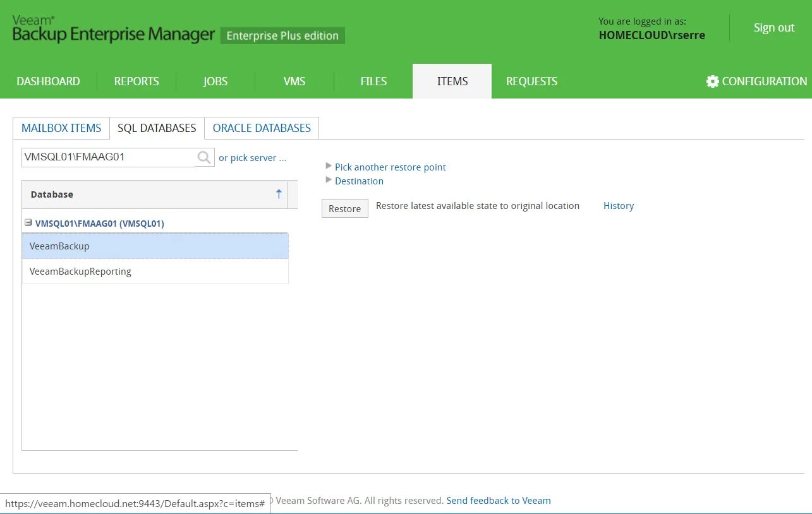Switch to Mailbox Items subtab
This screenshot has width=812, height=514.
point(61,128)
